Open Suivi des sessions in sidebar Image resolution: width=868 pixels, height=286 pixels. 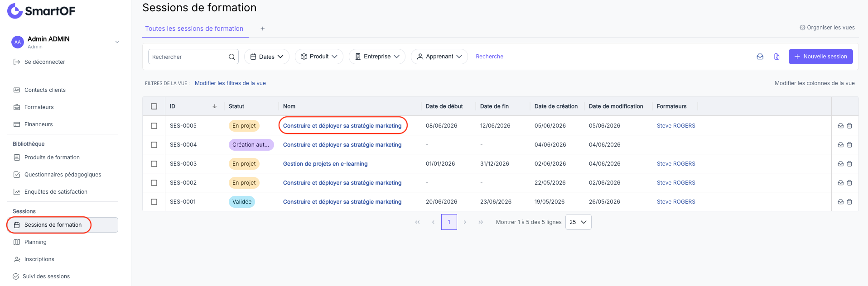46,276
